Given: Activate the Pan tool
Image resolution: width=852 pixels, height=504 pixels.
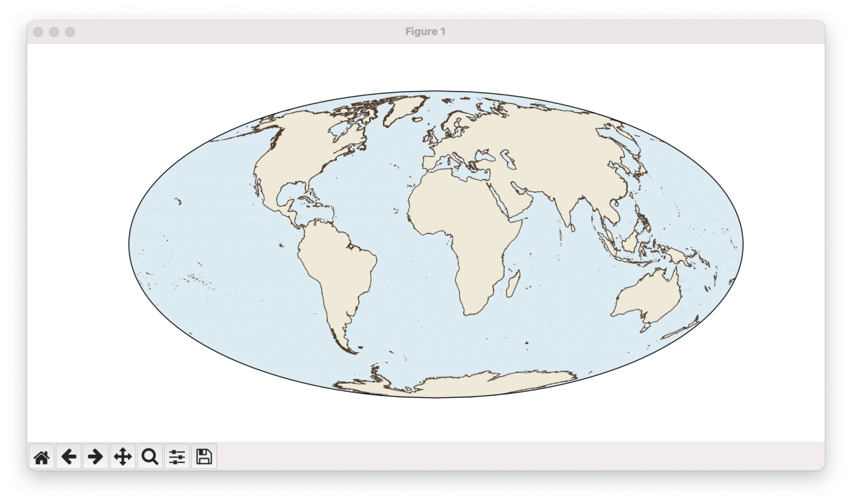Looking at the screenshot, I should point(123,456).
